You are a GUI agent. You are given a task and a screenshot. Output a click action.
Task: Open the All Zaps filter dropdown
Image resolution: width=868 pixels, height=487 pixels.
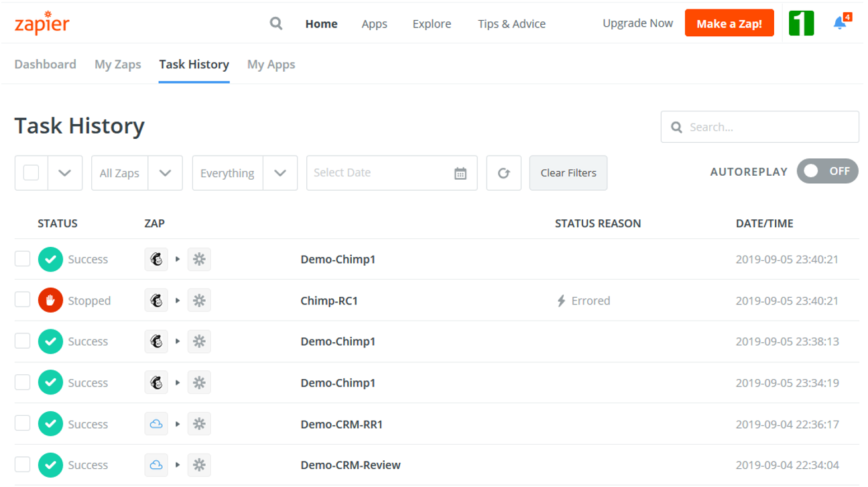(137, 173)
